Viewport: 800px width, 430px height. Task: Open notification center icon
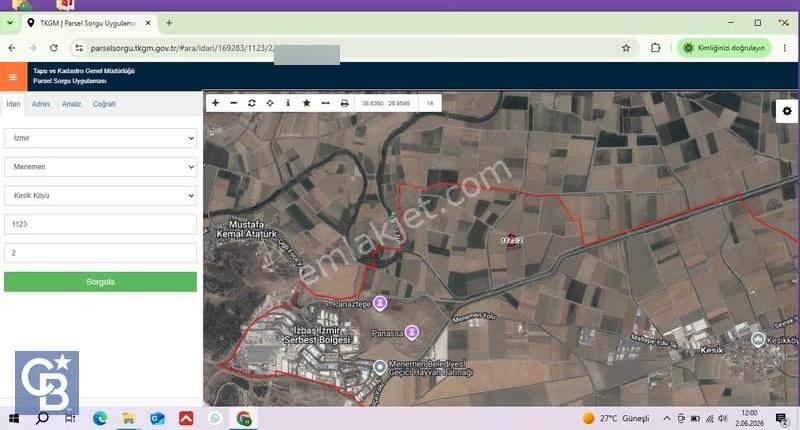click(782, 419)
